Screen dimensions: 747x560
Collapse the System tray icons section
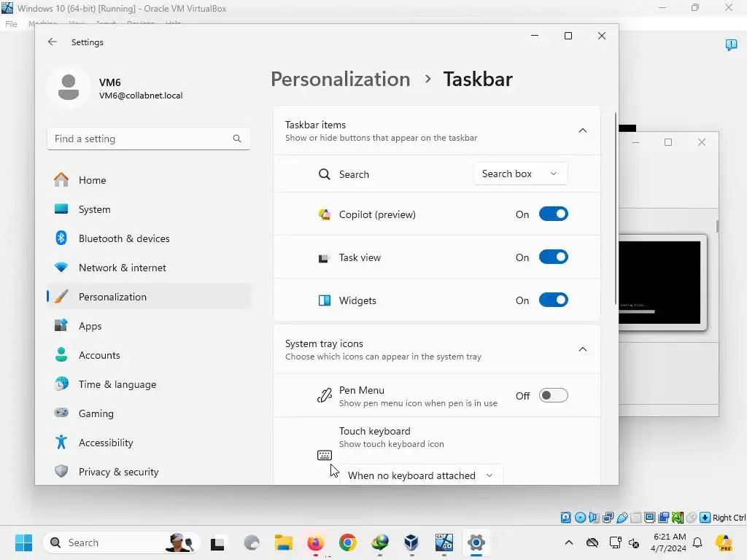(582, 349)
